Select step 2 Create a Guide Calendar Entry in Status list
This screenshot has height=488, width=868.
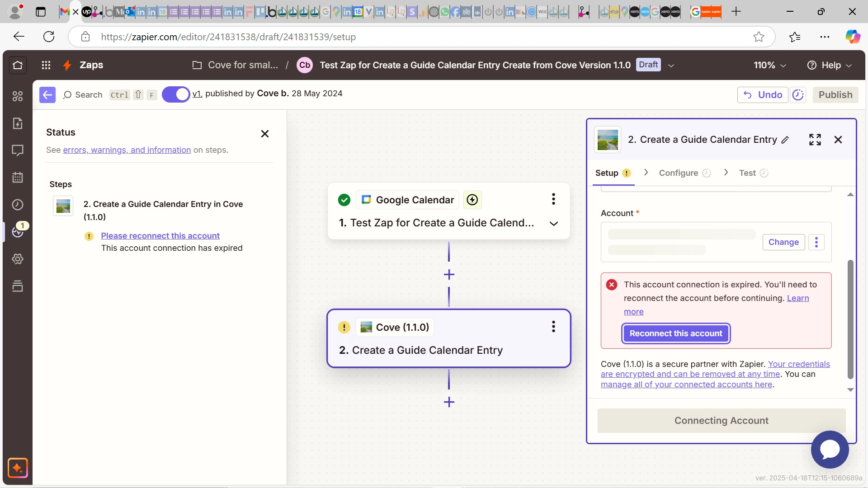coord(163,211)
